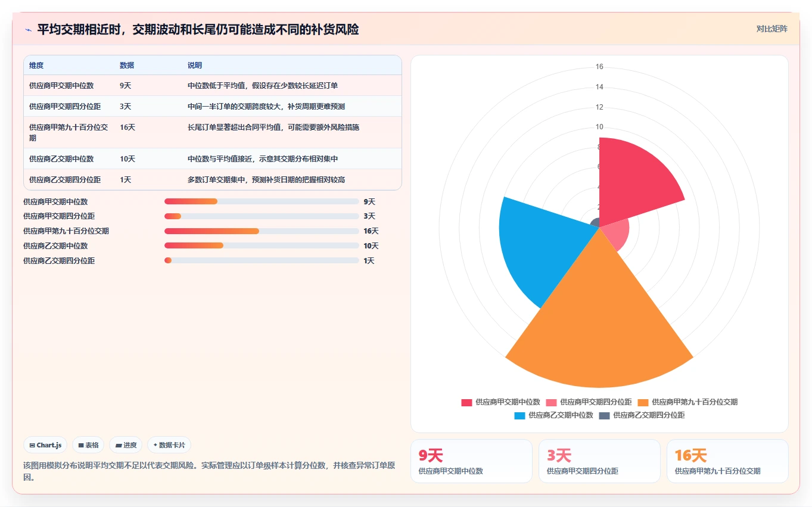Click progress bar for 供应商乙交期四分位距
812x507 pixels.
[262, 260]
